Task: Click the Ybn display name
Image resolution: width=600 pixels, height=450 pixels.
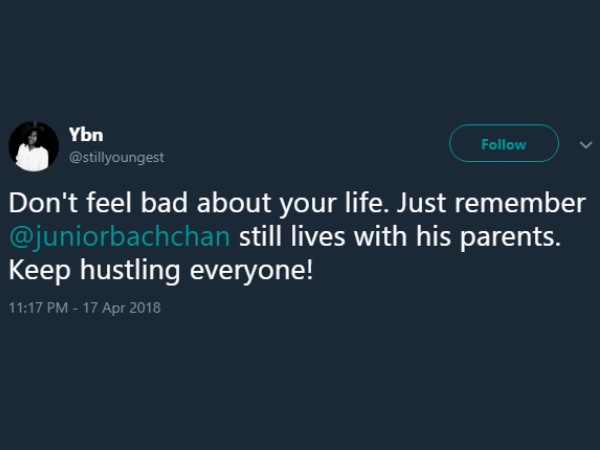Action: pos(86,135)
